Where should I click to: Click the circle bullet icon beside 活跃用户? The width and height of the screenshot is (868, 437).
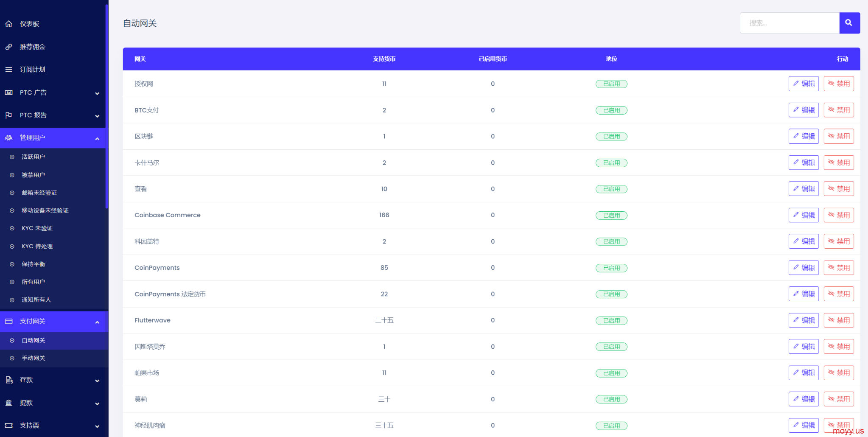pos(12,157)
